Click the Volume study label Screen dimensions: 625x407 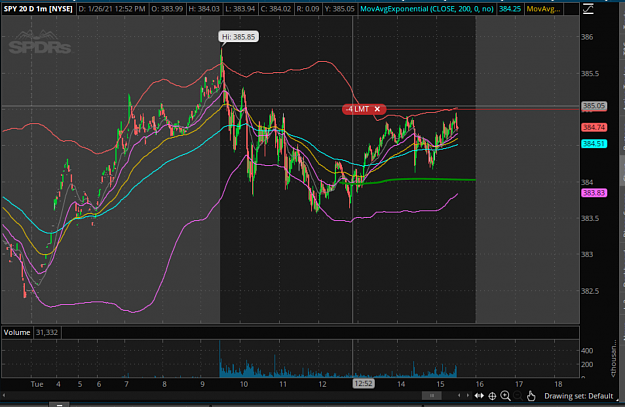17,332
